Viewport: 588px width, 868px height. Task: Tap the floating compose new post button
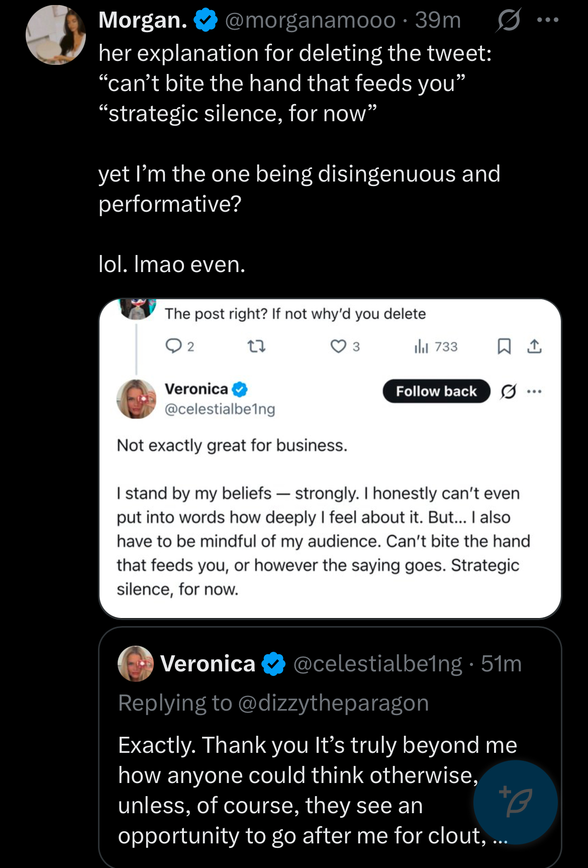pyautogui.click(x=515, y=802)
